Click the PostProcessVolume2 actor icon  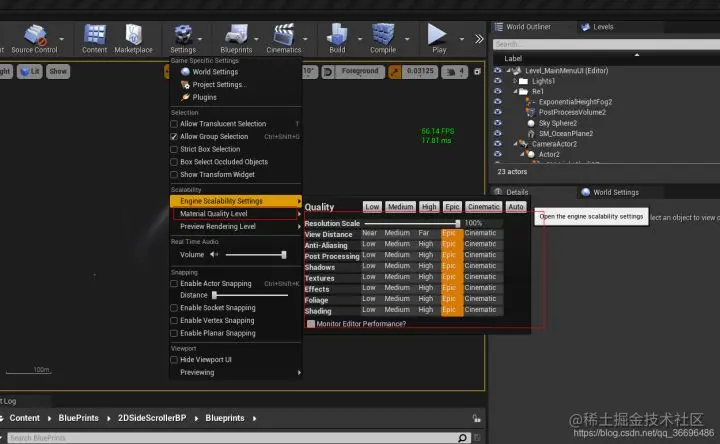pos(531,112)
